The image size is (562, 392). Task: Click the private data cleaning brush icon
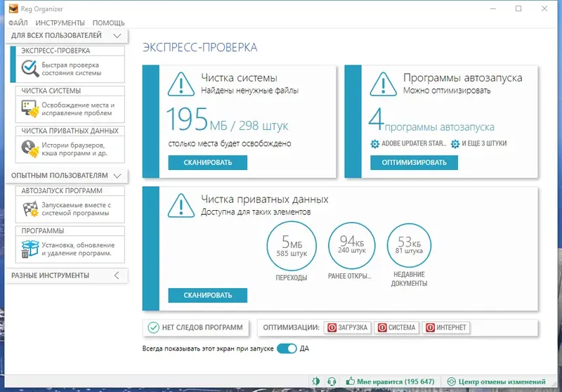tap(30, 149)
